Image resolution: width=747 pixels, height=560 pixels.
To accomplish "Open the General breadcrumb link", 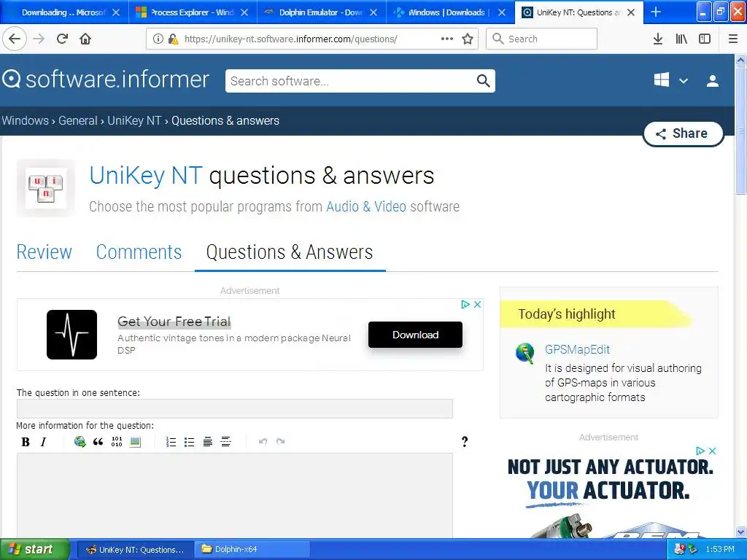I will tap(77, 120).
